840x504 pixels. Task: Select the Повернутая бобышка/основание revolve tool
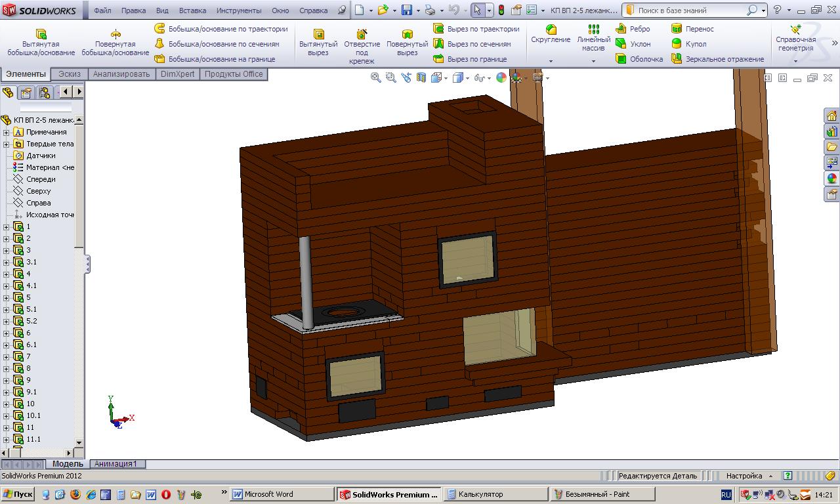point(115,42)
